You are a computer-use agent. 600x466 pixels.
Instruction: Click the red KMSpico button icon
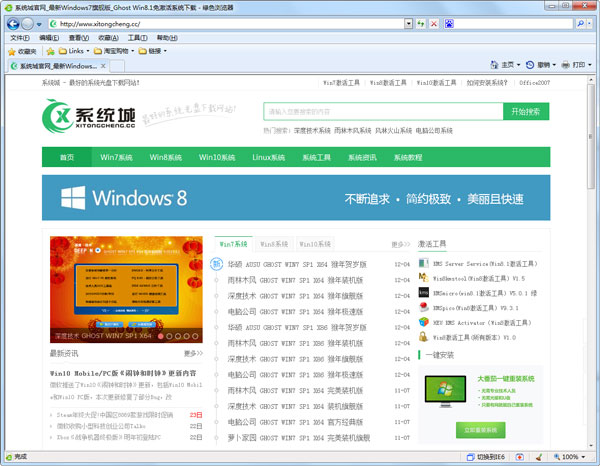[x=424, y=307]
